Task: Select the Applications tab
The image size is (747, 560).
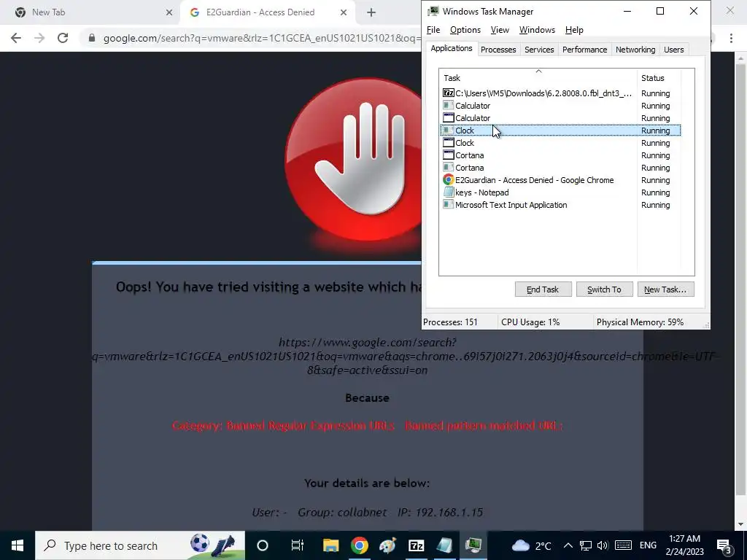Action: pos(451,49)
